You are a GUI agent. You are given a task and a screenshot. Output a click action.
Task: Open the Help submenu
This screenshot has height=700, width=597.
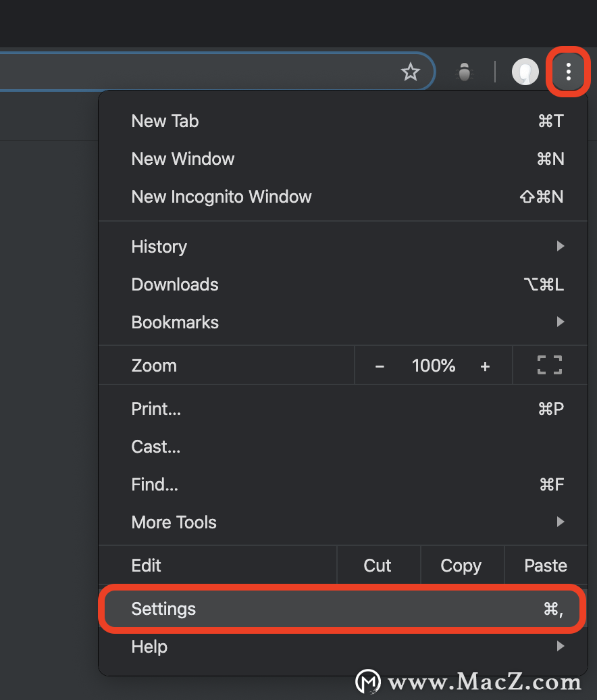(x=342, y=647)
